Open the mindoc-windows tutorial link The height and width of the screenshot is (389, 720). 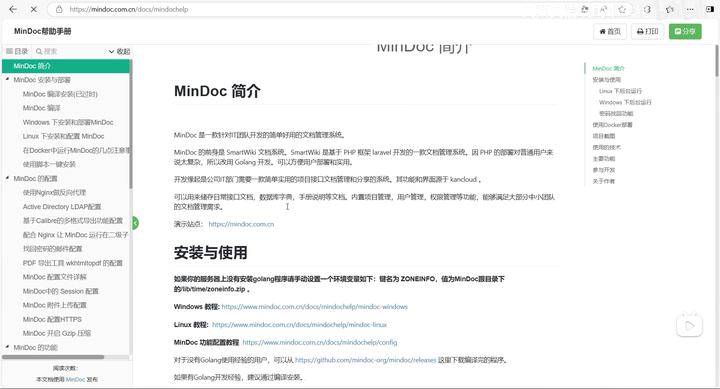tap(315, 307)
